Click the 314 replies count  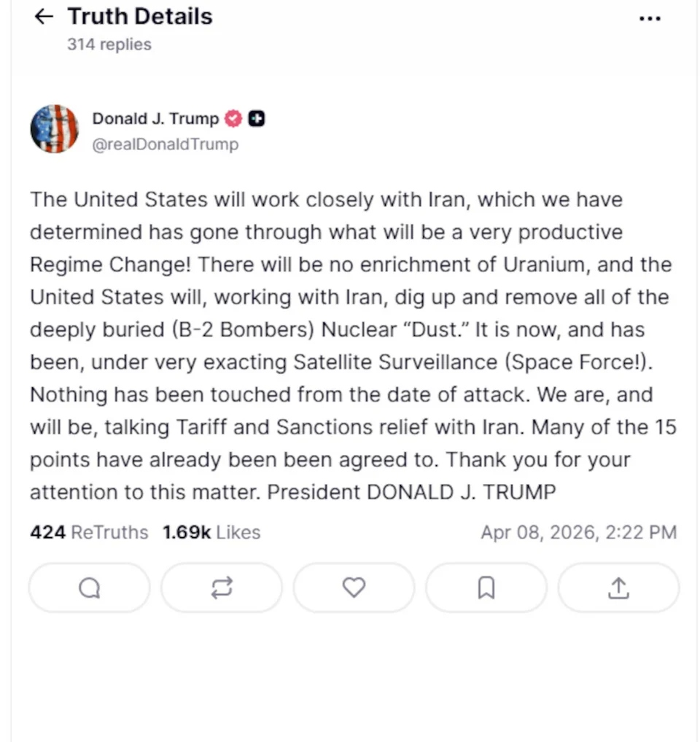coord(109,44)
